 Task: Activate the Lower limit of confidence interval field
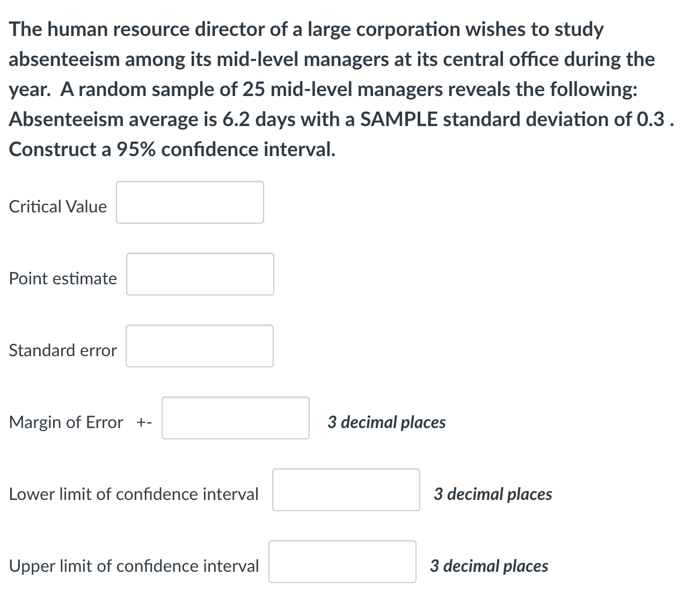pos(346,490)
